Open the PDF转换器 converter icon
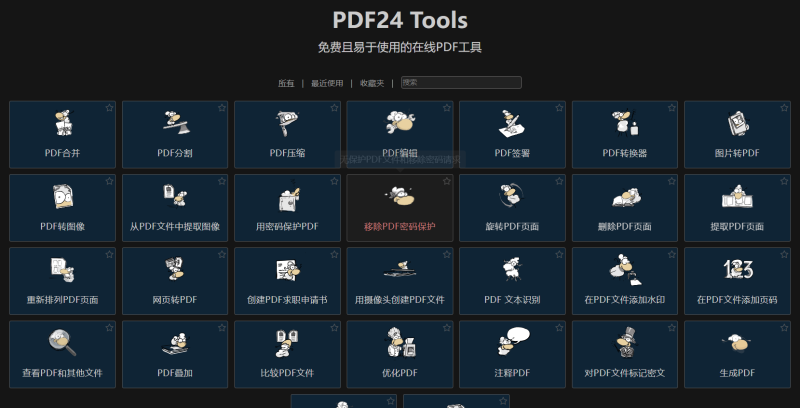This screenshot has width=800, height=408. [x=625, y=123]
